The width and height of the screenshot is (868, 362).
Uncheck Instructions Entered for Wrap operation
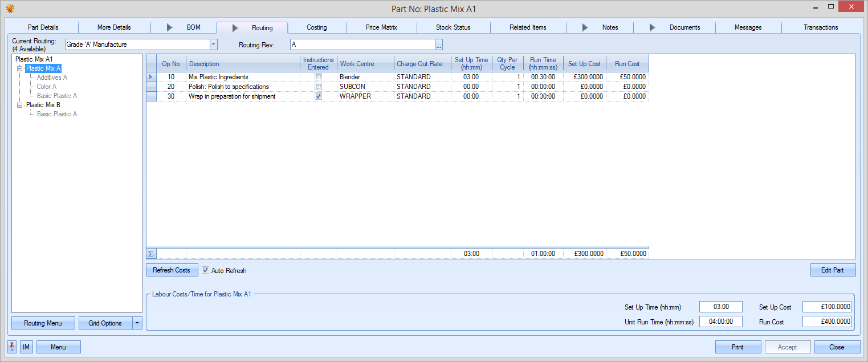coord(318,96)
